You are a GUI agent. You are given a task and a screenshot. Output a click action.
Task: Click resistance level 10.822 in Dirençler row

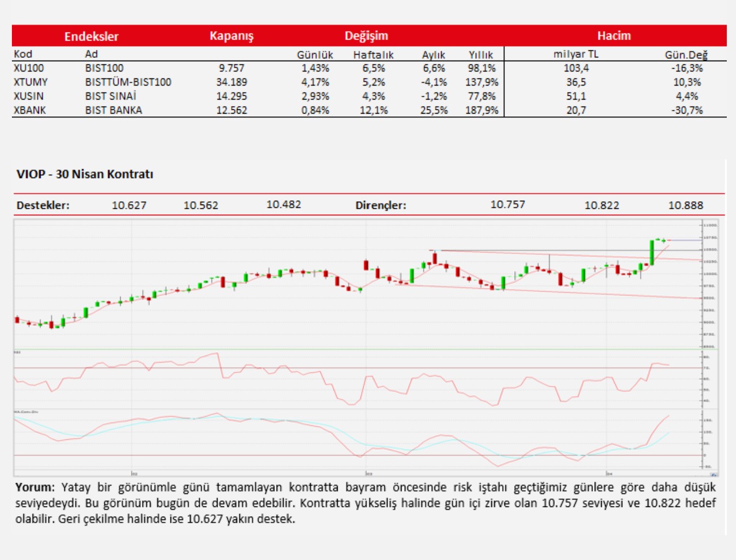[602, 206]
